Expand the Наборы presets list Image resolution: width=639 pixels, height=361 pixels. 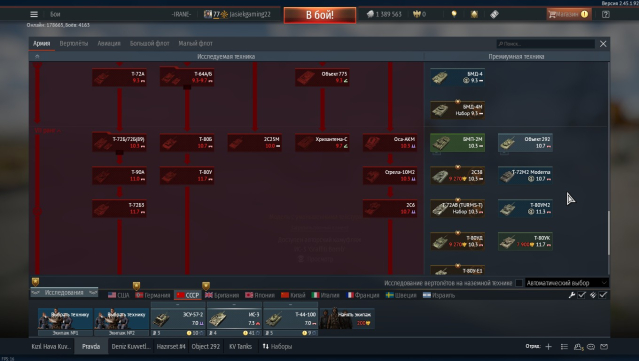coord(277,347)
